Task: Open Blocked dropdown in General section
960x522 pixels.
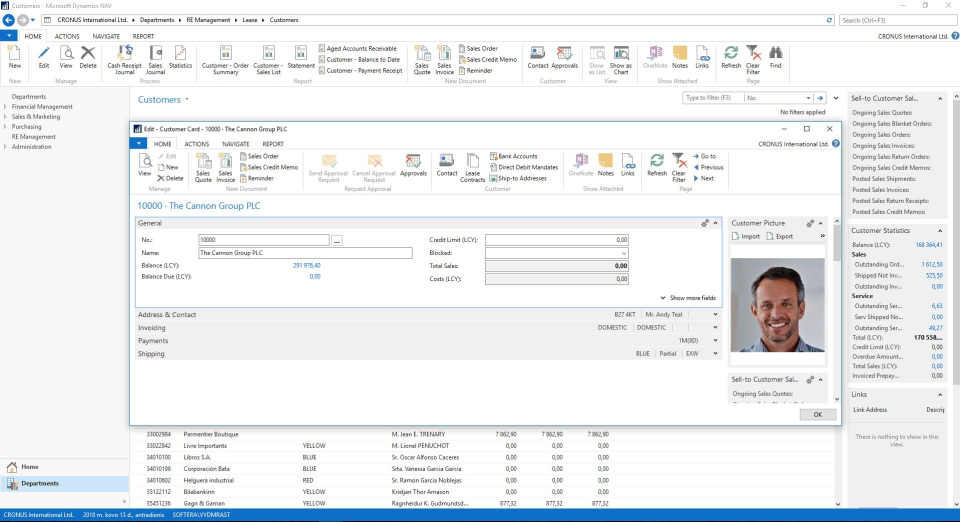Action: (x=623, y=253)
